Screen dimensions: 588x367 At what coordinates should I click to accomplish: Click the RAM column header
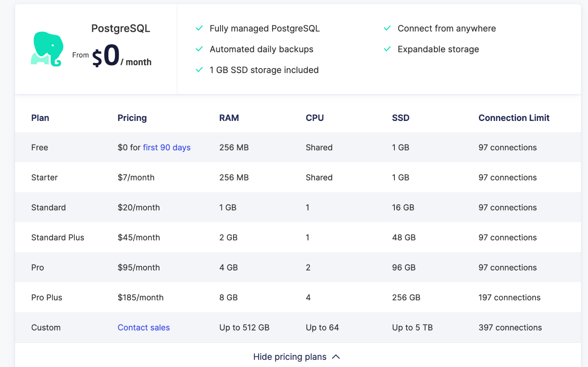point(229,118)
